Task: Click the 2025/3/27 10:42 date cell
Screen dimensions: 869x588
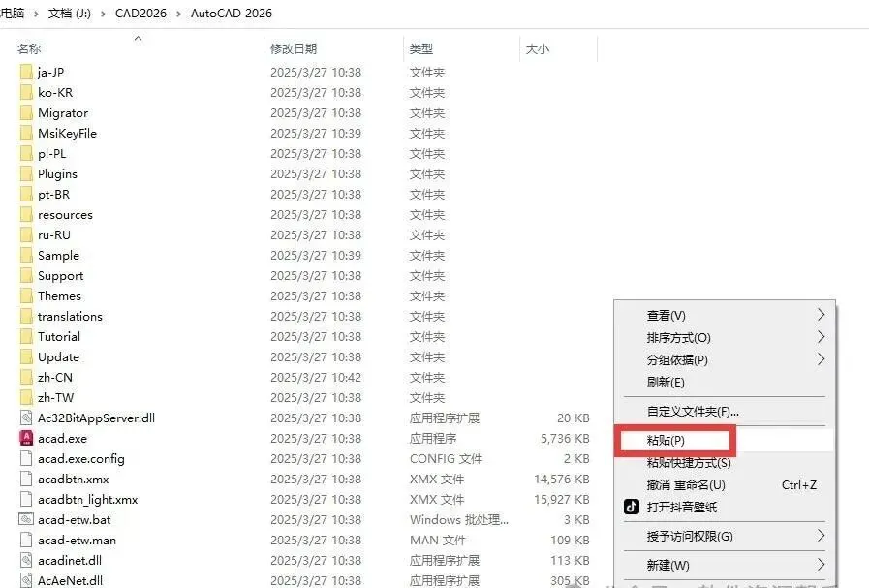Action: point(316,378)
